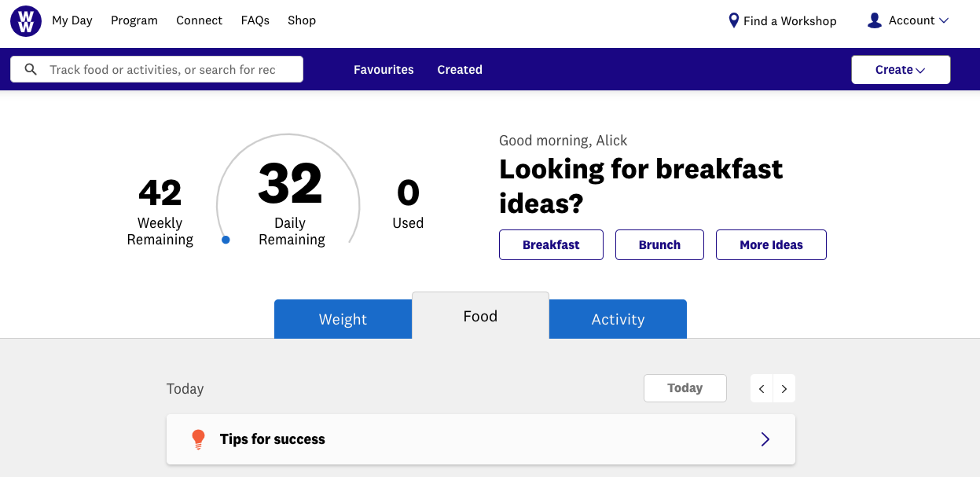The image size is (980, 477).
Task: Open the Create dropdown button
Action: point(901,70)
